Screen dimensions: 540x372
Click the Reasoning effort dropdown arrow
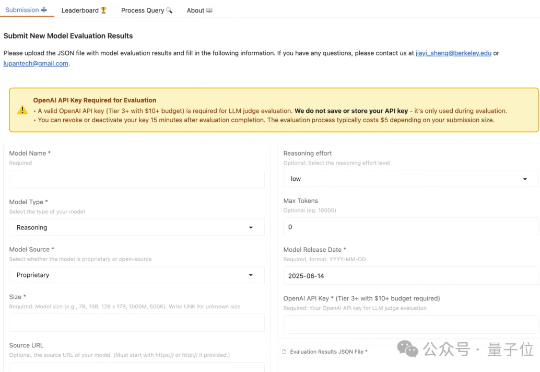pos(525,179)
